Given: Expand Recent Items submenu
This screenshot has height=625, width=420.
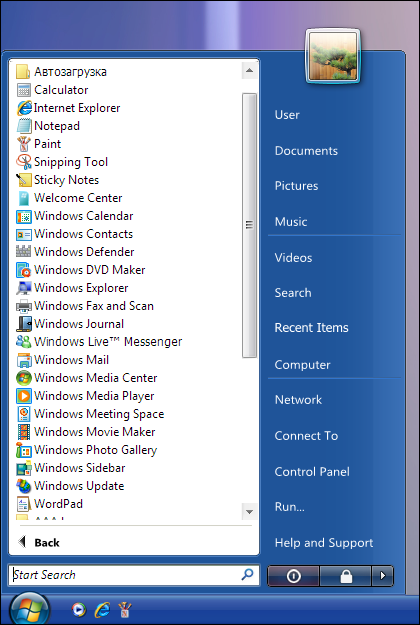Looking at the screenshot, I should point(311,328).
